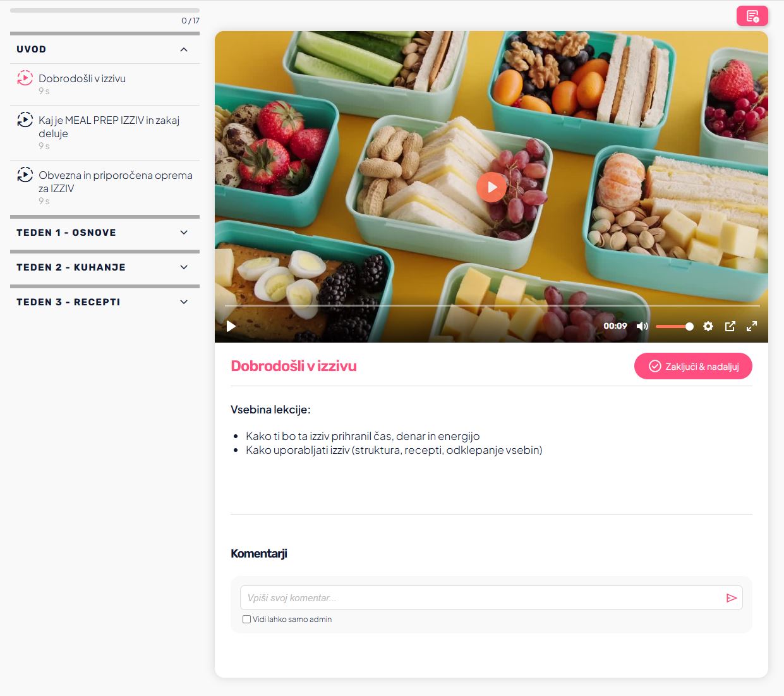Click the 'Zaključi & nadaljuj' button
Image resolution: width=784 pixels, height=696 pixels.
[x=693, y=366]
